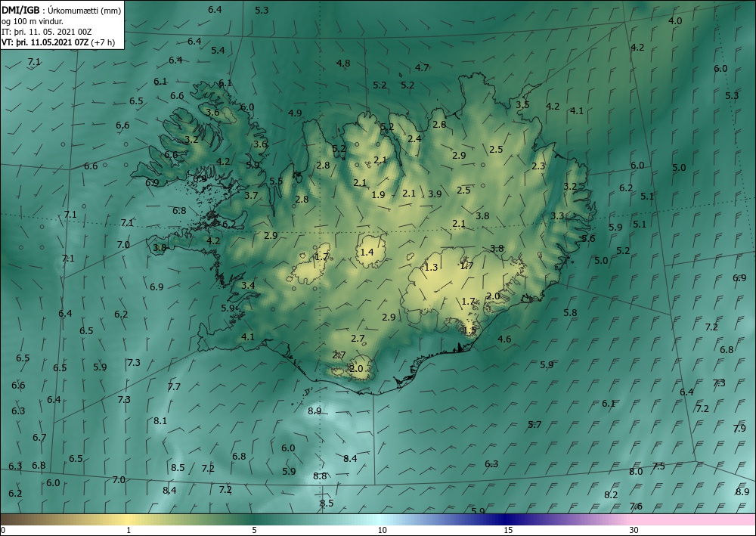Click the 1.3 value on the glacier

point(431,268)
